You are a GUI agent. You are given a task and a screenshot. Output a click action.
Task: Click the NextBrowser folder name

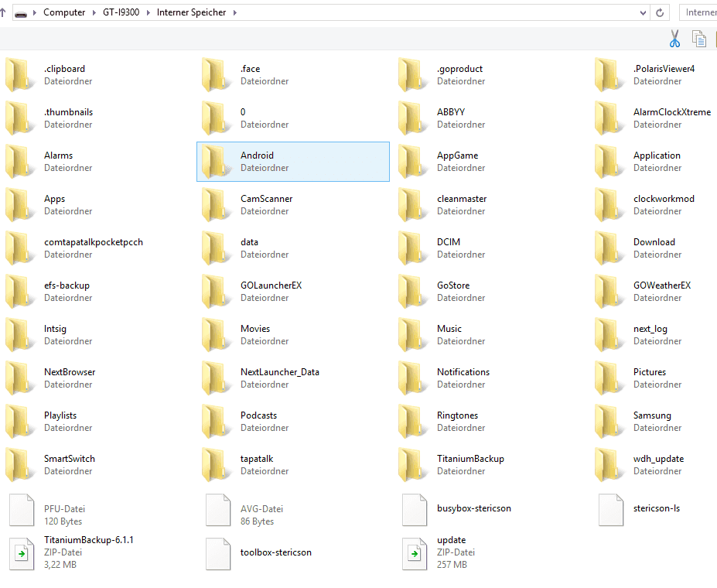point(70,372)
